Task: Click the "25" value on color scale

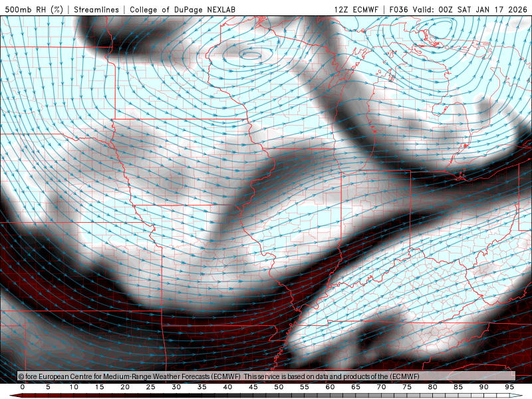Action: point(151,387)
